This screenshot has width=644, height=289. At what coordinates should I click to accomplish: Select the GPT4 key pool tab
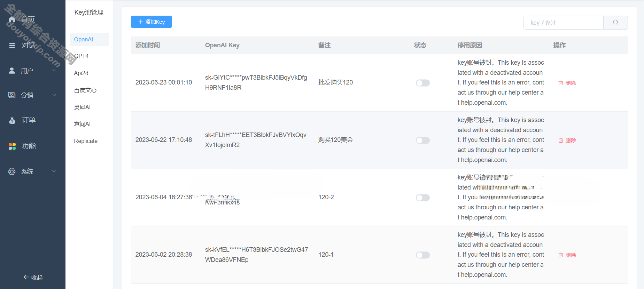click(82, 56)
